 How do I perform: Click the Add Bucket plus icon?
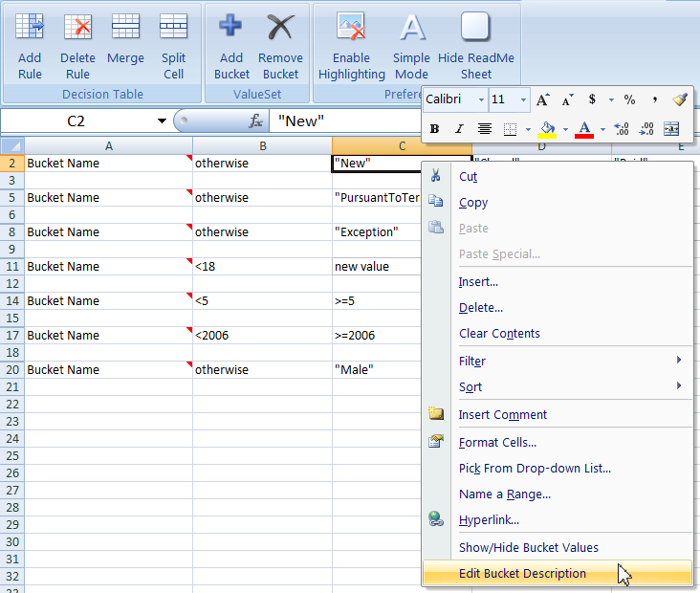[x=230, y=25]
